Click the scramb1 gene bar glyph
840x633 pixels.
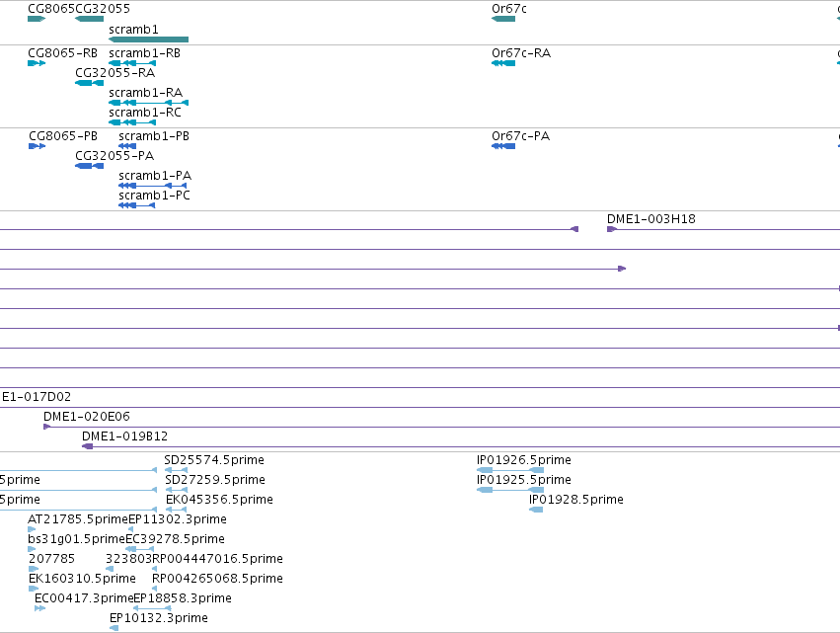click(148, 40)
